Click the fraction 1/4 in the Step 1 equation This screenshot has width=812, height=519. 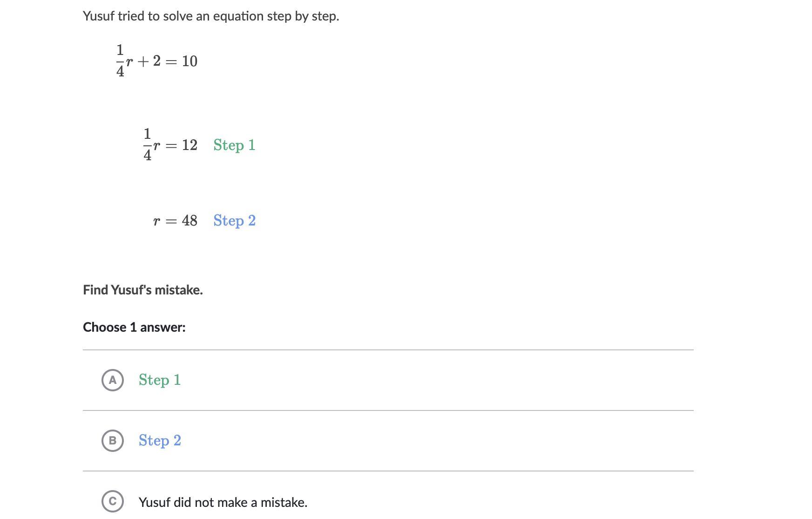pos(147,145)
